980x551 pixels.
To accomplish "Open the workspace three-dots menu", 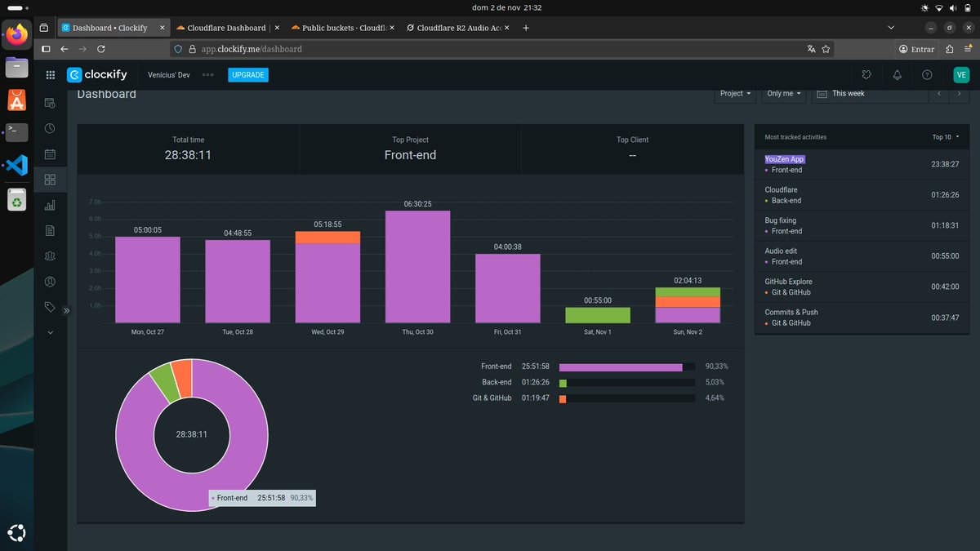I will pyautogui.click(x=208, y=74).
